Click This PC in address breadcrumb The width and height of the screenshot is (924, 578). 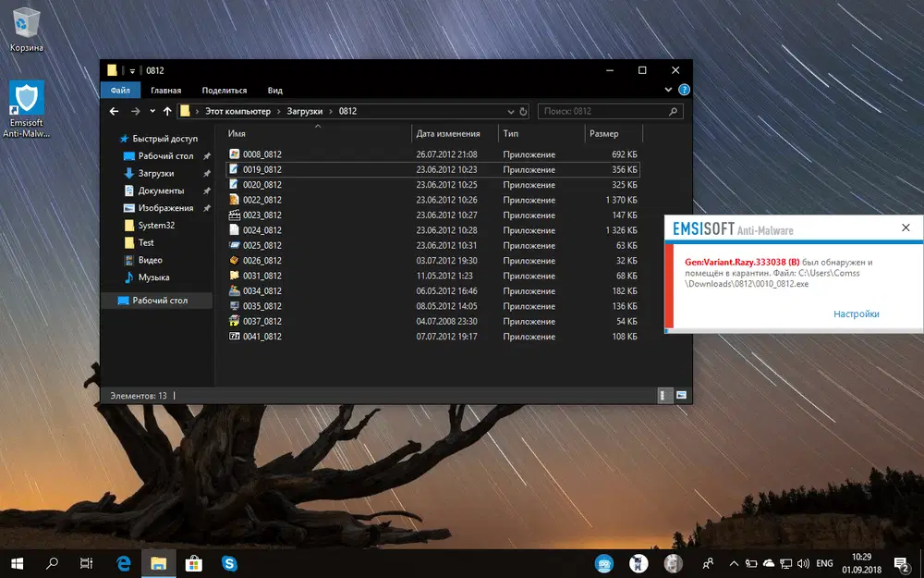[237, 111]
